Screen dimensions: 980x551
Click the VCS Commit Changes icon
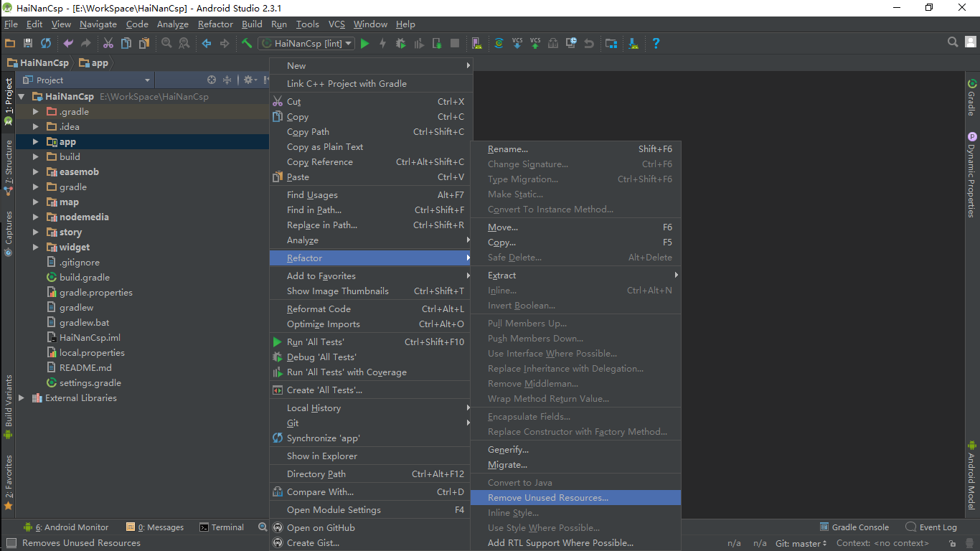(535, 43)
